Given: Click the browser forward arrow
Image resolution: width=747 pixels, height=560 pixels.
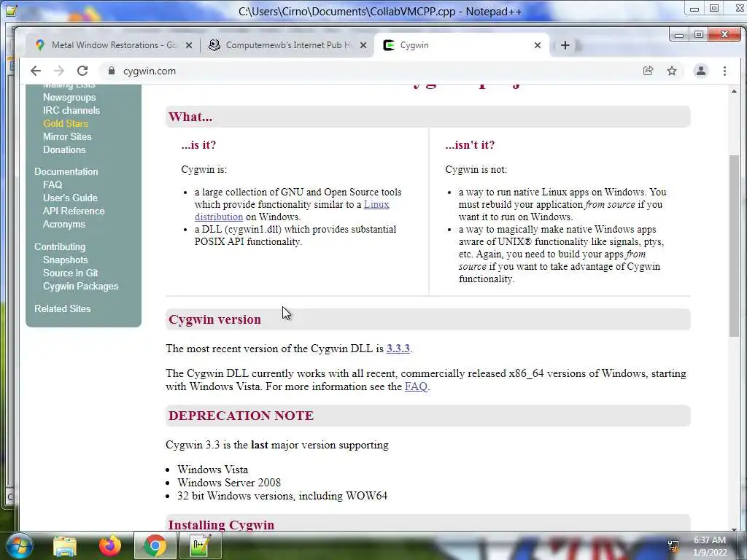Looking at the screenshot, I should click(x=59, y=71).
